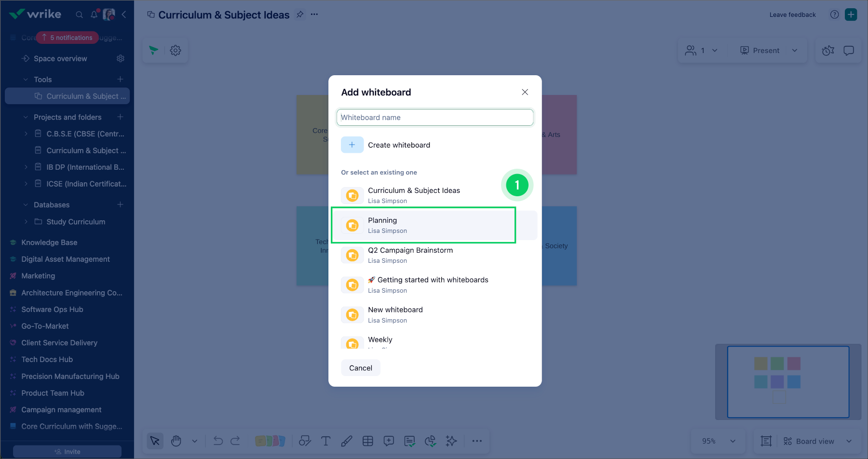Open the Software Ops Hub space

point(52,309)
